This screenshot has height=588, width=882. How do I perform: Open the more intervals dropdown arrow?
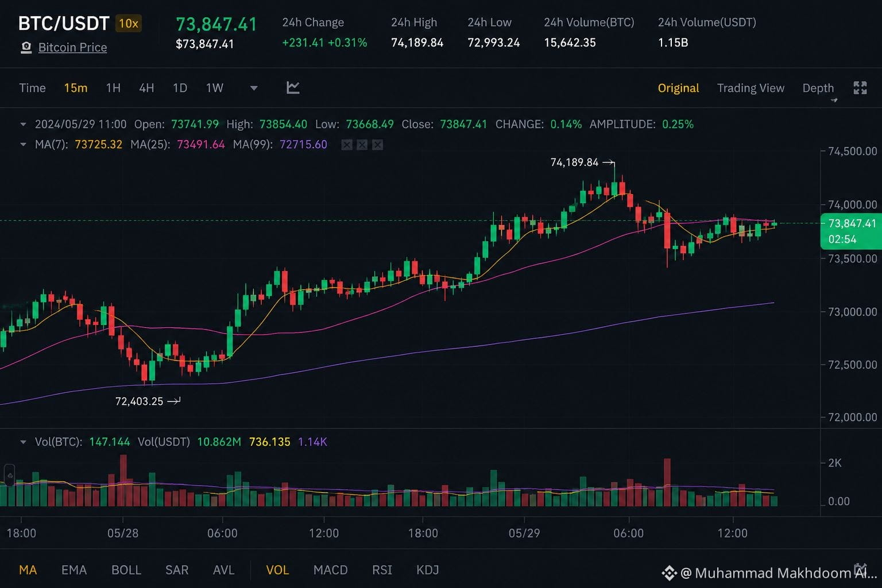(x=254, y=88)
